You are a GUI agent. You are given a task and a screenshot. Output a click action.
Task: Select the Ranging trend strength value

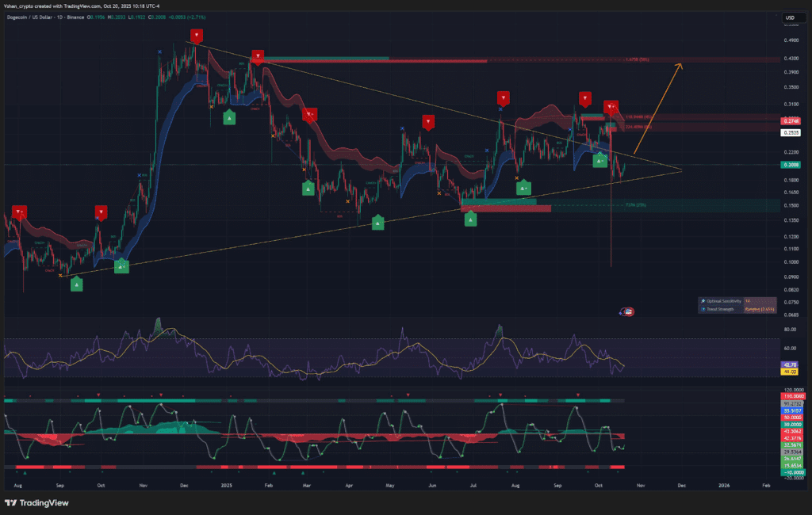click(760, 309)
